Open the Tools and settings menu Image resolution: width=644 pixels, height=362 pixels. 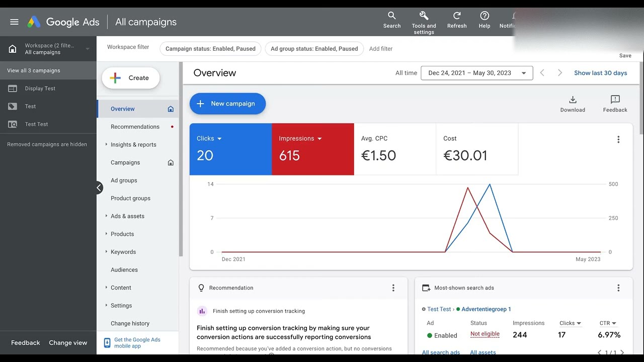click(x=424, y=20)
